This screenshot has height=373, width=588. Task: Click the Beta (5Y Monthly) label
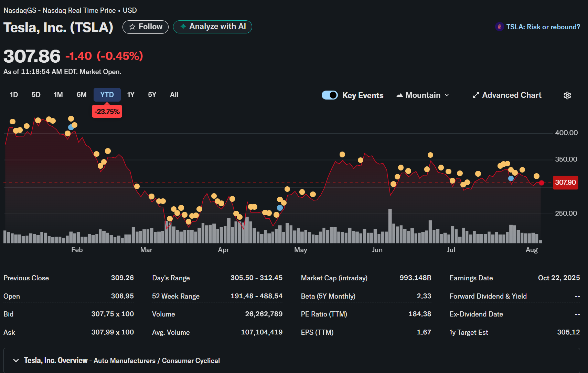pos(328,296)
